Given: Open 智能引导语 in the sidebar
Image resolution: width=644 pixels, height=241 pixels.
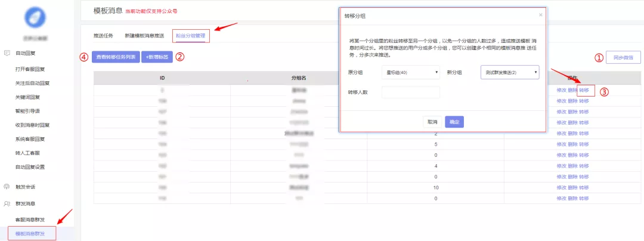Looking at the screenshot, I should tap(27, 112).
